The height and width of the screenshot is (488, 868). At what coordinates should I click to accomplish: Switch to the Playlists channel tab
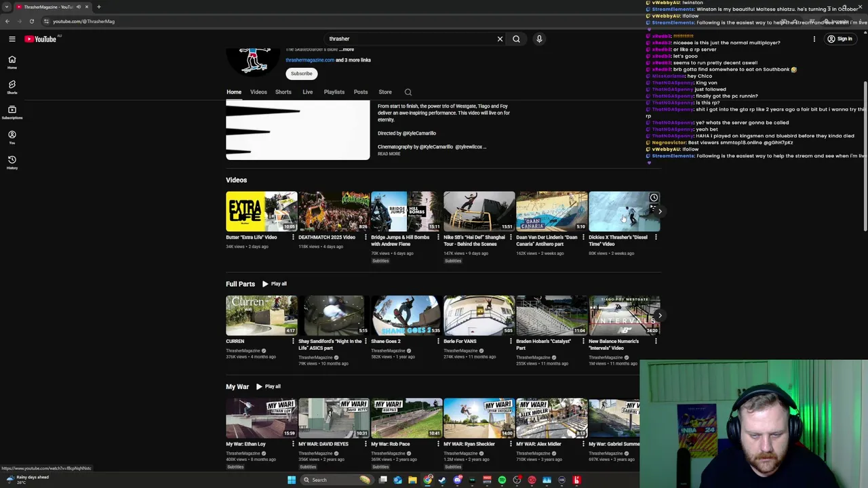coord(334,92)
